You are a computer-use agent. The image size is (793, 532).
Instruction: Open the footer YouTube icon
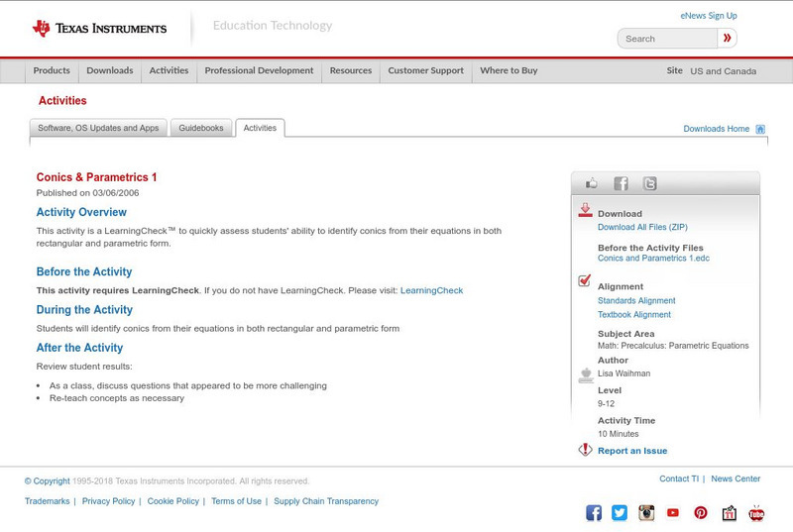click(x=673, y=513)
